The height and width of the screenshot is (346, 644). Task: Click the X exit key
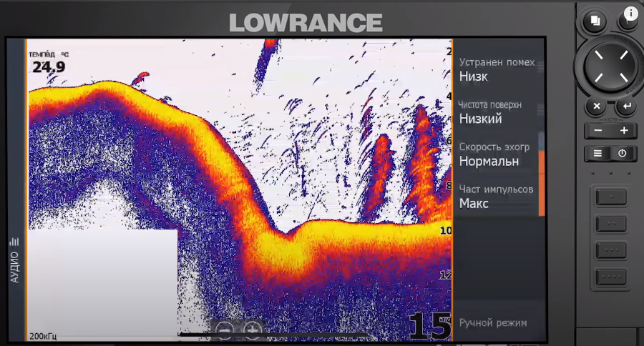pyautogui.click(x=596, y=107)
